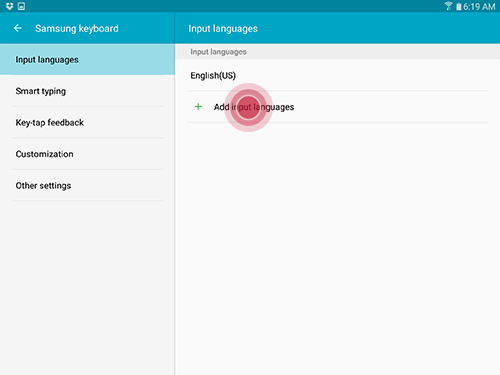This screenshot has width=500, height=375.
Task: Select the English(US) language entry
Action: (337, 75)
